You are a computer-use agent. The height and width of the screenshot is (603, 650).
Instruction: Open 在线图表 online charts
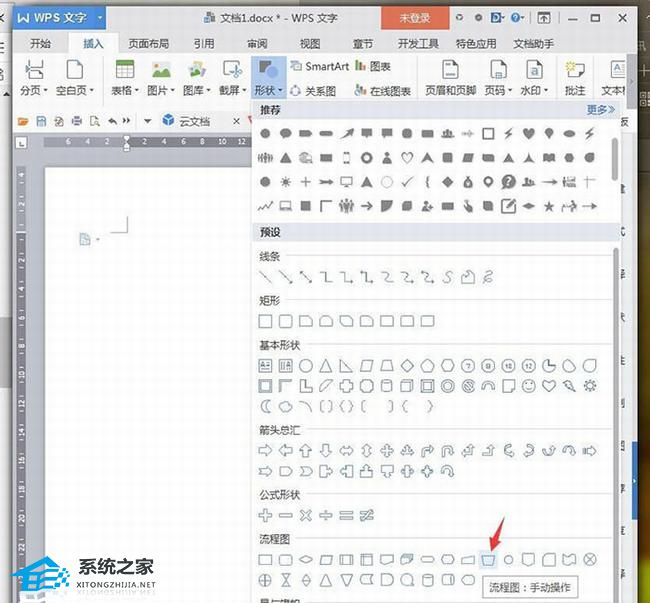coord(383,91)
